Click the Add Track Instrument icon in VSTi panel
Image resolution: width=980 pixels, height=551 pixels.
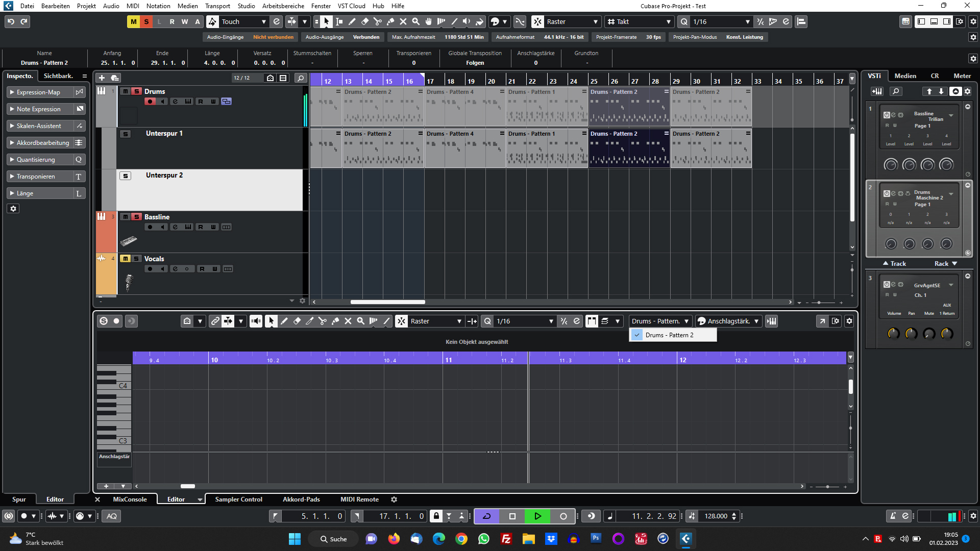[877, 91]
